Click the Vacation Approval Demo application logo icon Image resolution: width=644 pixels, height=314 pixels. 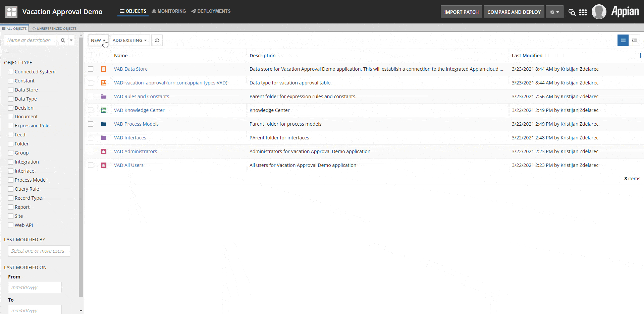tap(11, 11)
